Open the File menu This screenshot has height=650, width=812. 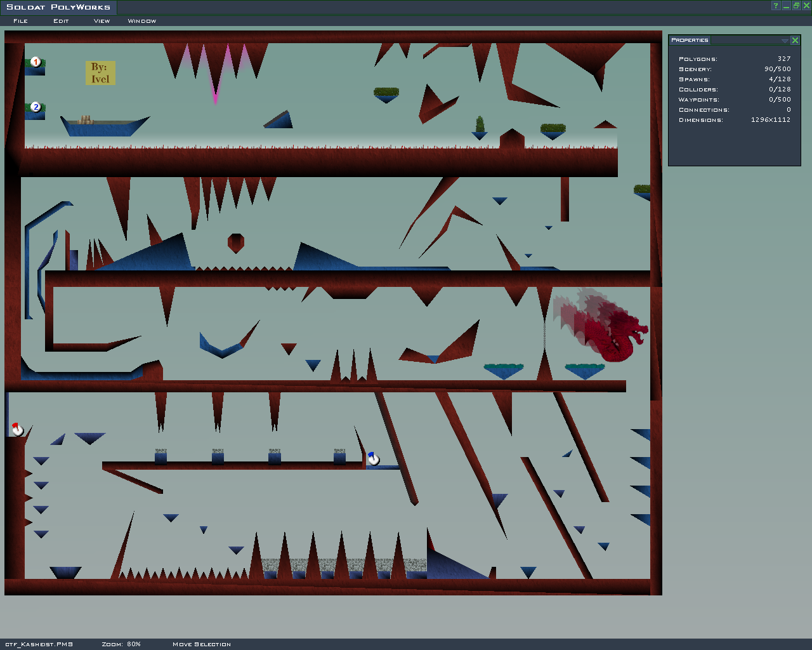(x=20, y=21)
